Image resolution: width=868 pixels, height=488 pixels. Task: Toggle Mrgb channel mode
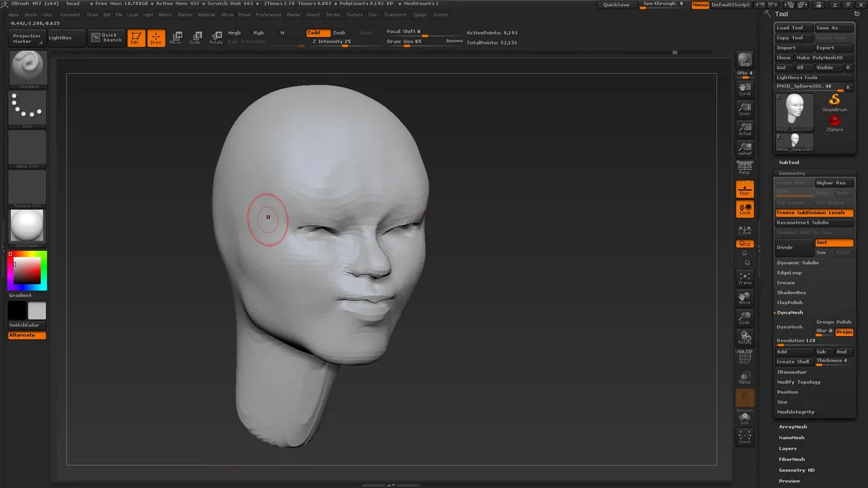[x=235, y=33]
